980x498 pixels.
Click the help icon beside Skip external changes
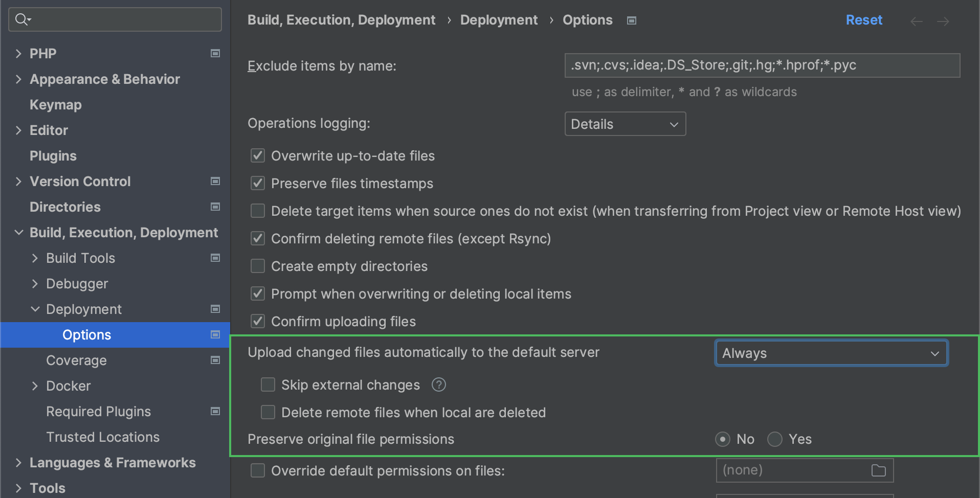click(x=438, y=384)
